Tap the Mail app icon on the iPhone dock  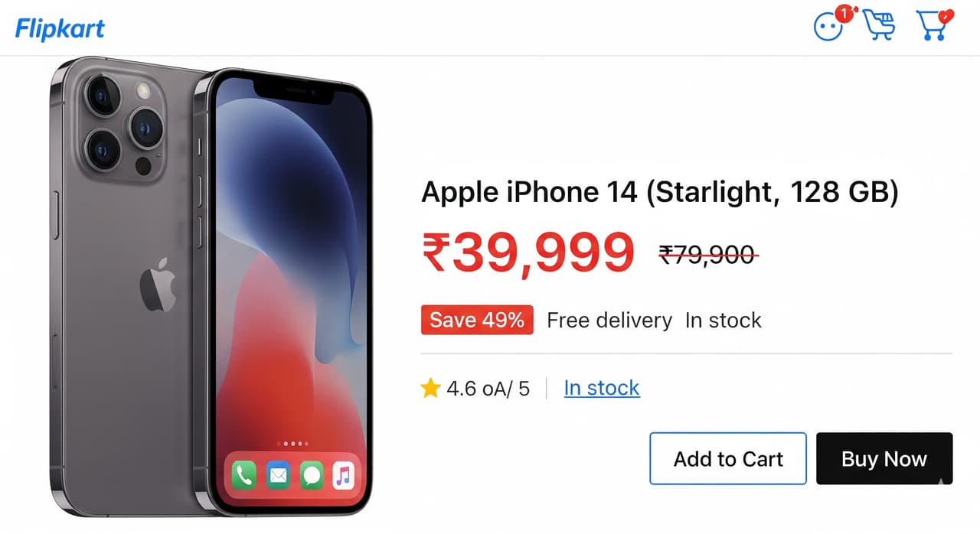tap(278, 477)
